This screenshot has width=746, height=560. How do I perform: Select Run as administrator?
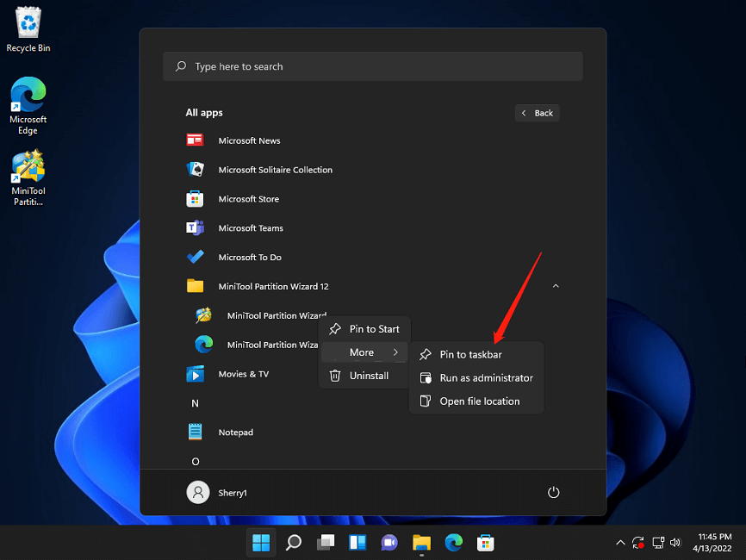coord(476,377)
